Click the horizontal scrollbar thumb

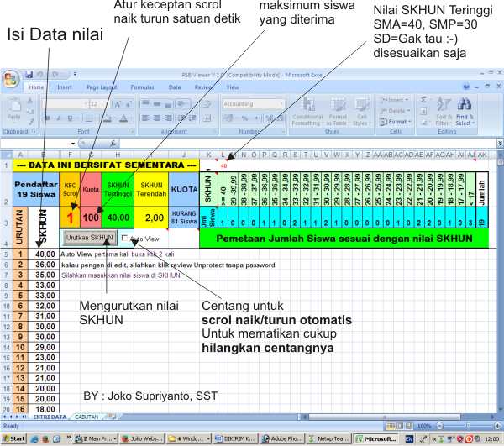(x=384, y=417)
